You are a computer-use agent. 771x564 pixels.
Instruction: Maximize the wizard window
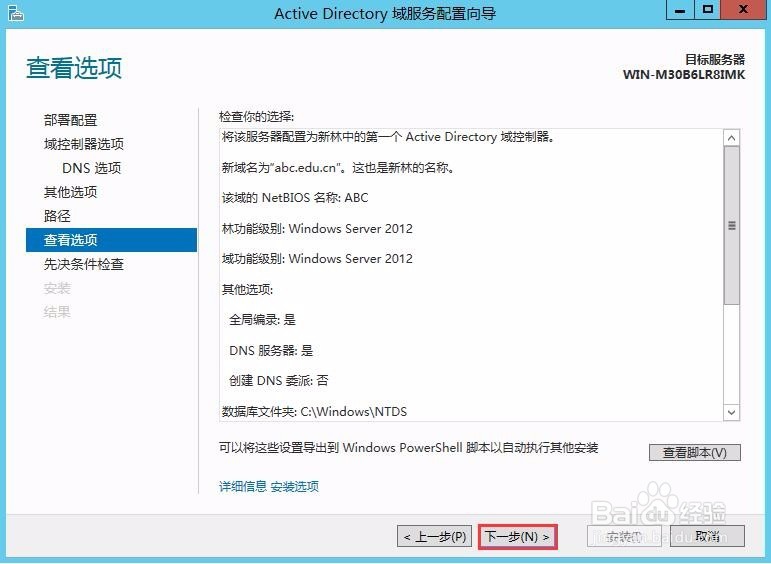tap(708, 10)
